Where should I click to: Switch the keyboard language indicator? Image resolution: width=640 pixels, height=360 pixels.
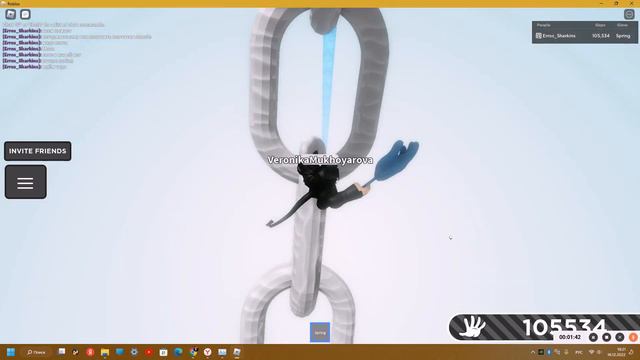[579, 352]
